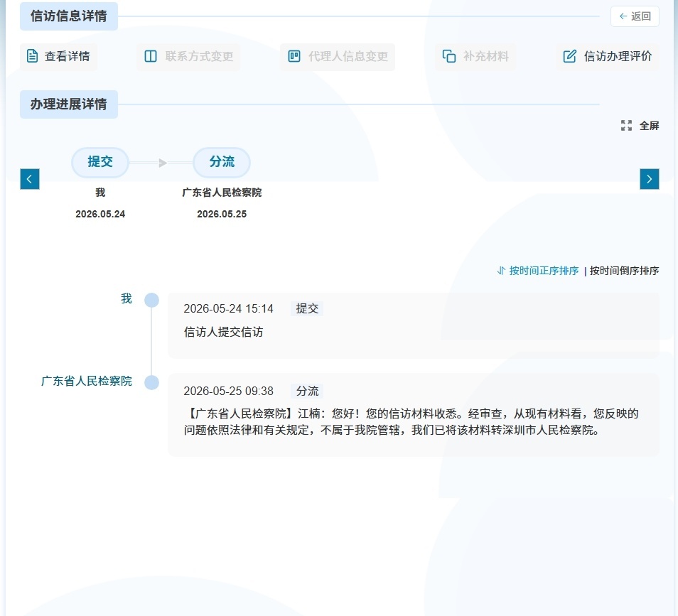Click 办理进展详情 section header

pyautogui.click(x=69, y=104)
